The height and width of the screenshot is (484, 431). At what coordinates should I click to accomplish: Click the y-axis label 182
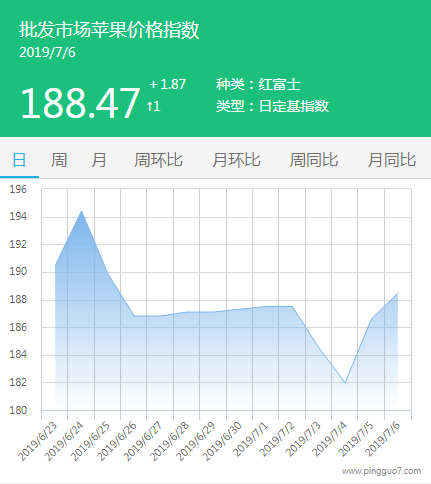point(18,382)
